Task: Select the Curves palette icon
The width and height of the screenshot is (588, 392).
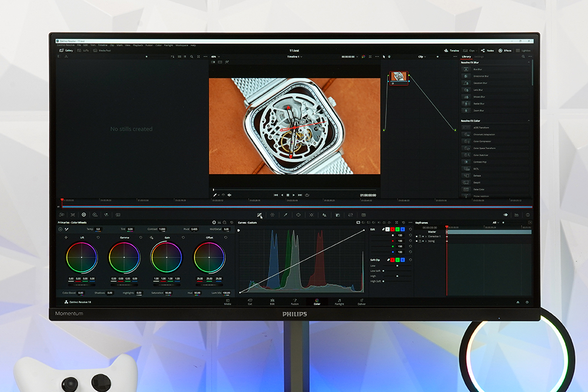Action: [259, 215]
